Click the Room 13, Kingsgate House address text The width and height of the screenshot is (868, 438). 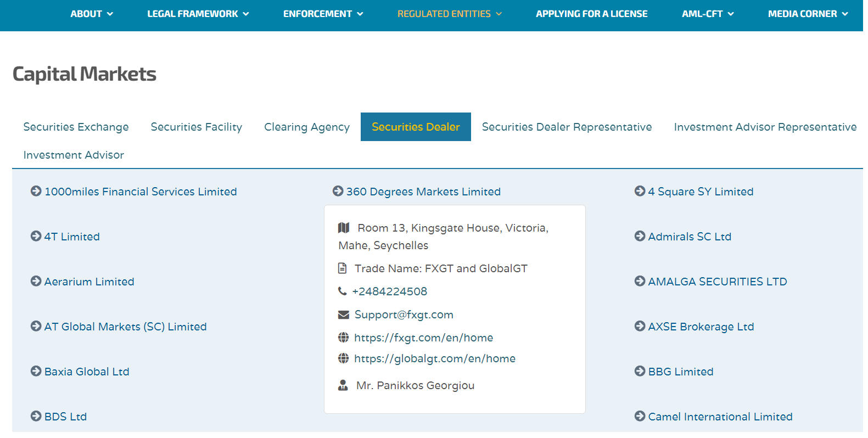click(x=444, y=237)
